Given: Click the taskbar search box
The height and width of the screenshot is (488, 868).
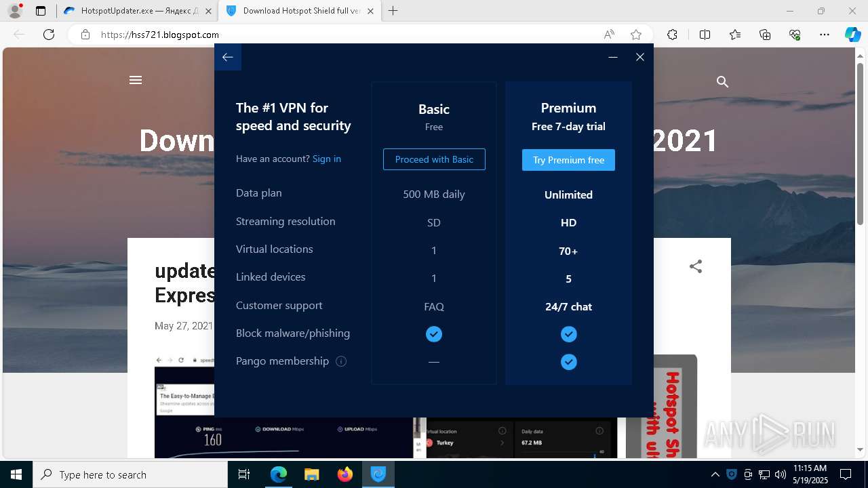Looking at the screenshot, I should (130, 474).
